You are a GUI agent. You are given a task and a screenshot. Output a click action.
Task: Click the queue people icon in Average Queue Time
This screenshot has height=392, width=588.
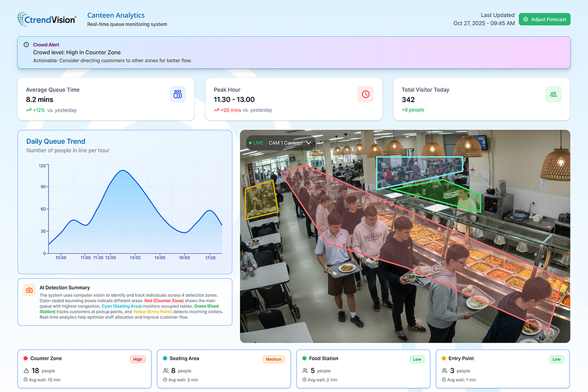click(177, 94)
